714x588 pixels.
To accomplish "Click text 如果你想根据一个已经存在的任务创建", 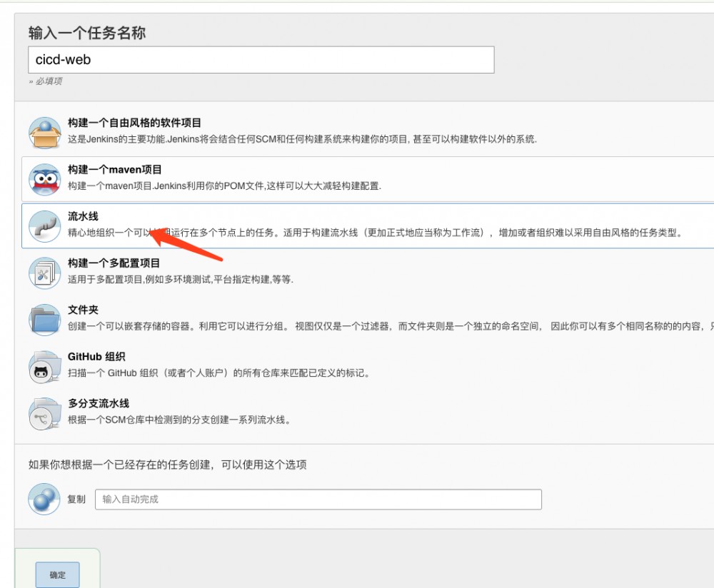I will click(167, 465).
